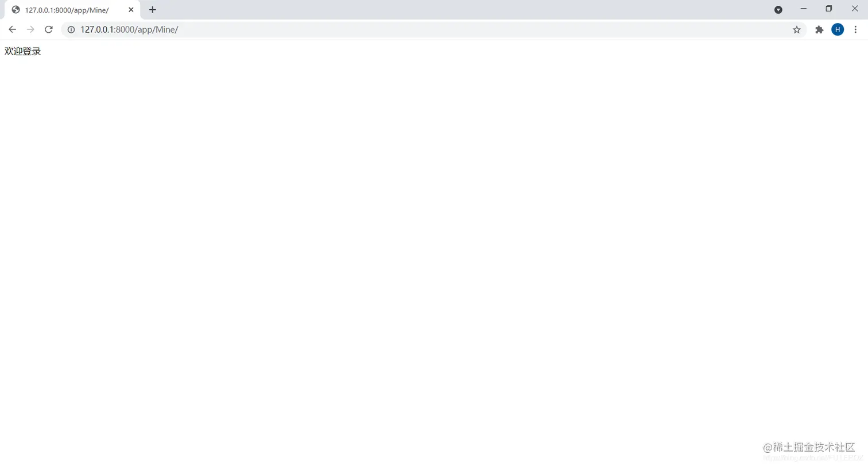Reload the current page
Viewport: 868px width, 466px height.
click(49, 29)
